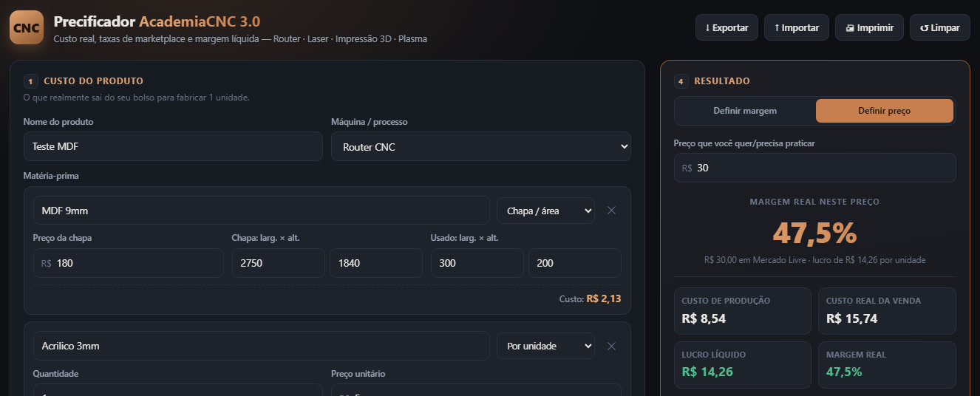
Task: Click the Nome do produto field
Action: [173, 146]
